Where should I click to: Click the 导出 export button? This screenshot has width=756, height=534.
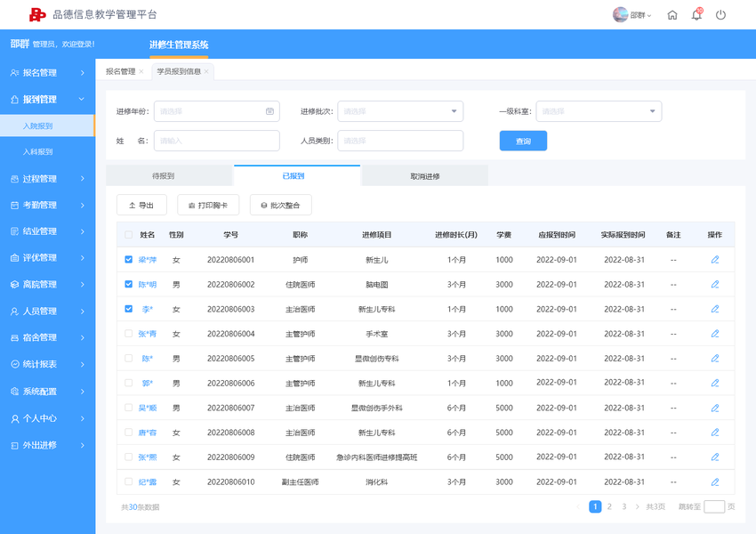tap(141, 205)
